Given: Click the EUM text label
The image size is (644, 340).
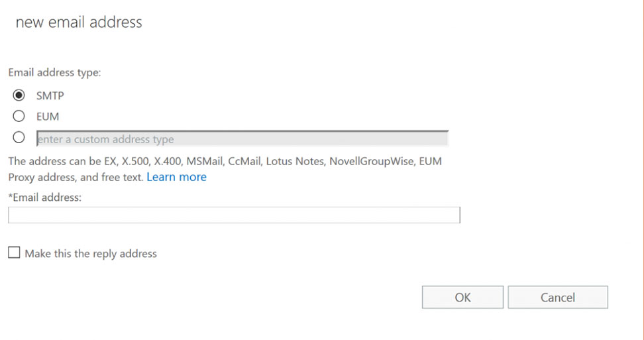Looking at the screenshot, I should pos(48,117).
